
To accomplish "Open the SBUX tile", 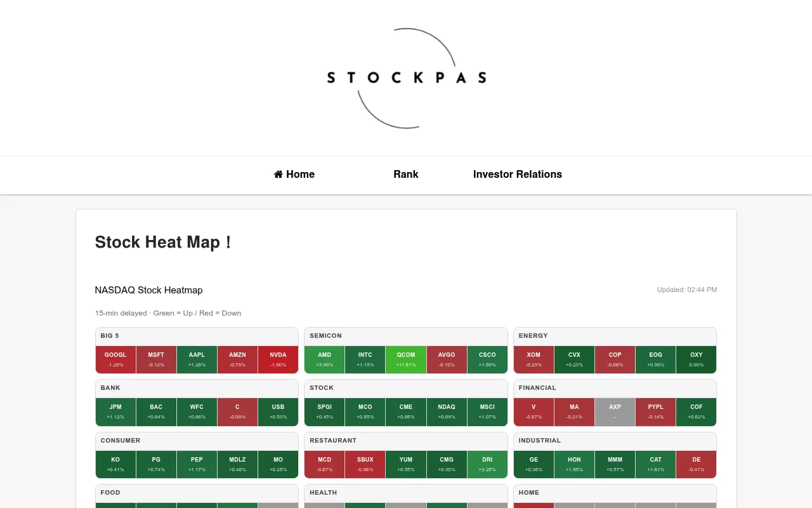I will click(x=365, y=464).
